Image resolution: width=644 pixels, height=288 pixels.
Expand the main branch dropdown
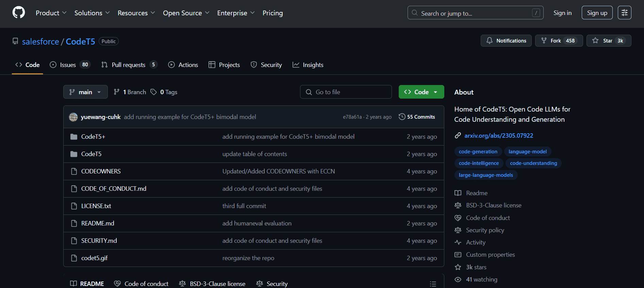coord(85,92)
